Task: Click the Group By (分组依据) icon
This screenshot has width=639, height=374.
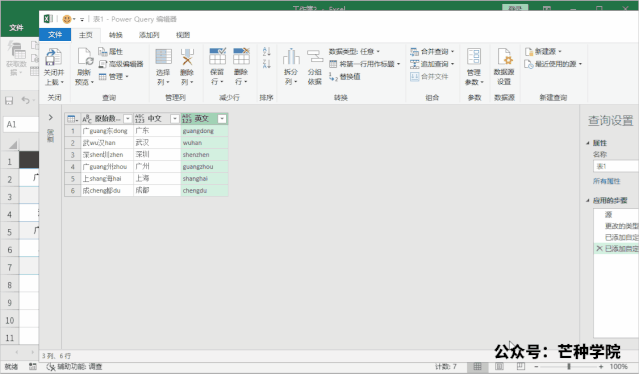Action: (315, 56)
